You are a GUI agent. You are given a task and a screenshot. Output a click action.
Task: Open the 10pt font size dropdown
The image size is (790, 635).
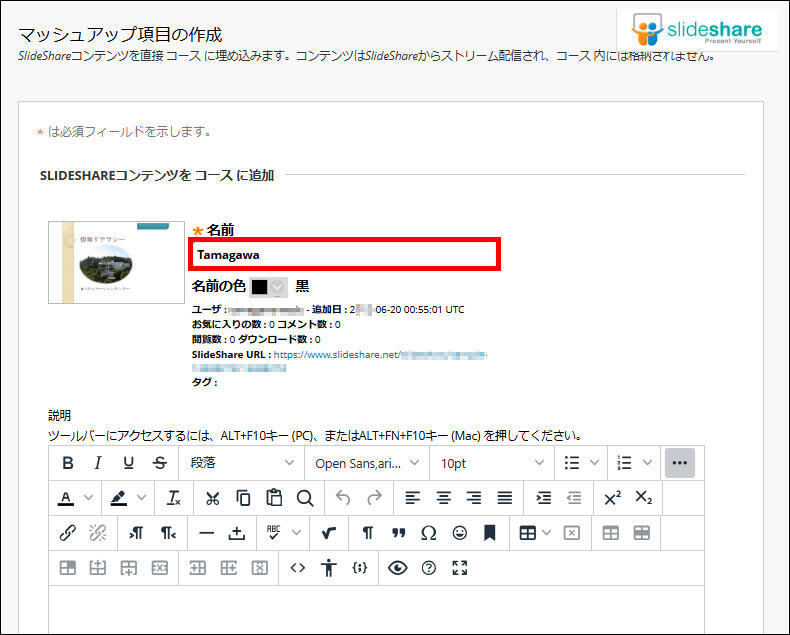click(492, 463)
